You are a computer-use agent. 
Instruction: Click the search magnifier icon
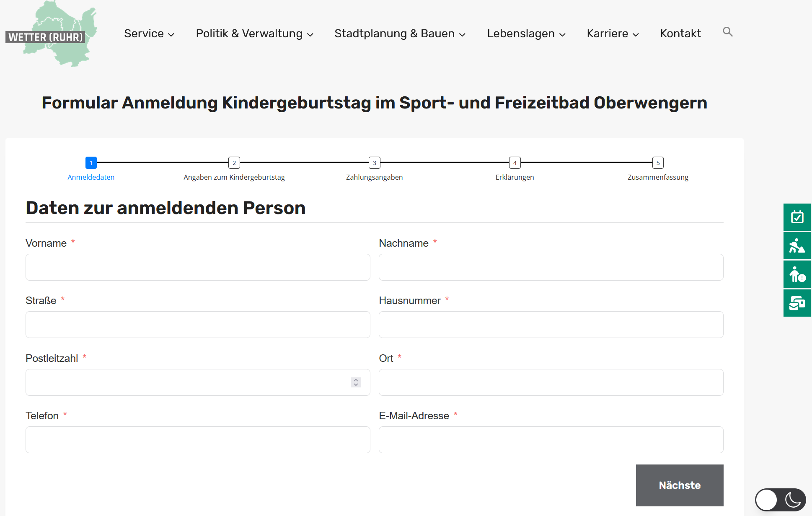point(727,32)
